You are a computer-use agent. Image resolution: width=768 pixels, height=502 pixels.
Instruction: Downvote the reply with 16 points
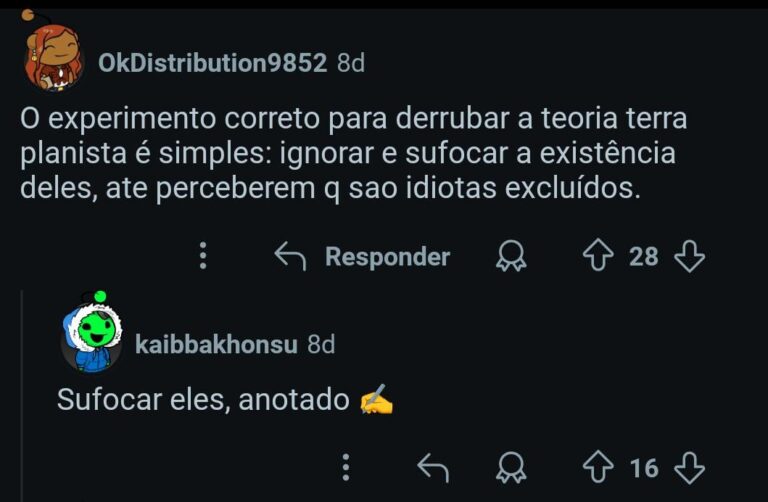point(690,467)
